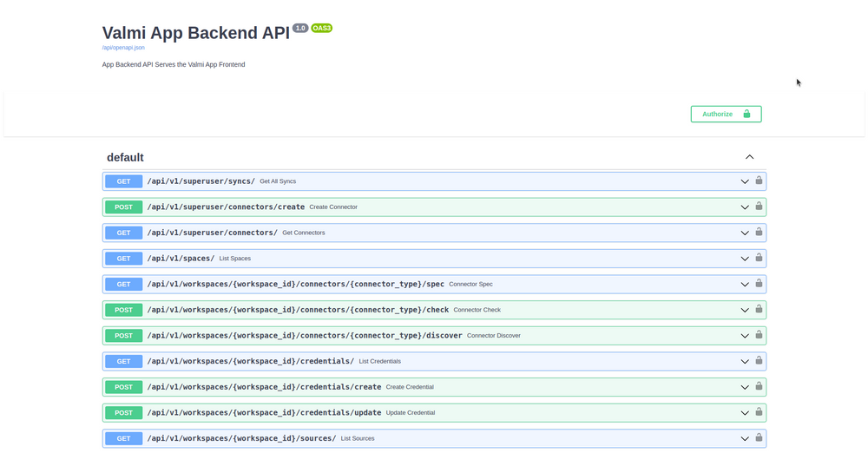Click the connector_type/check endpoint path

[298, 310]
